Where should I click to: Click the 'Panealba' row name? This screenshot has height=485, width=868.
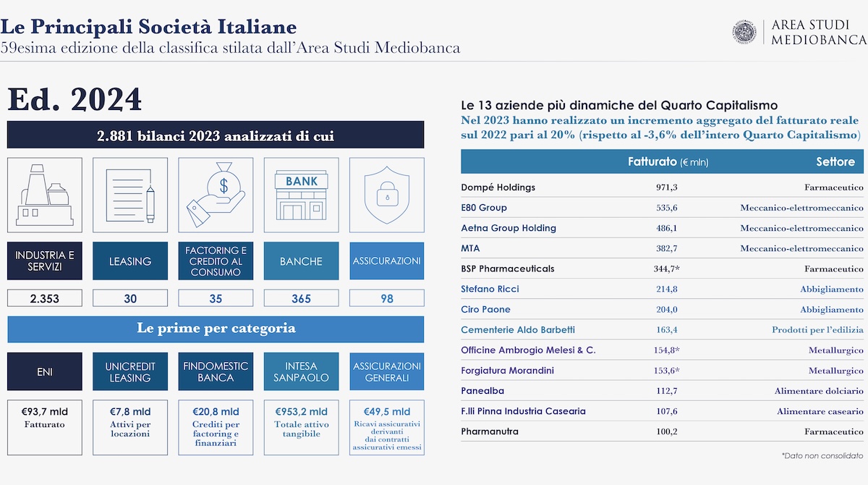coord(481,391)
